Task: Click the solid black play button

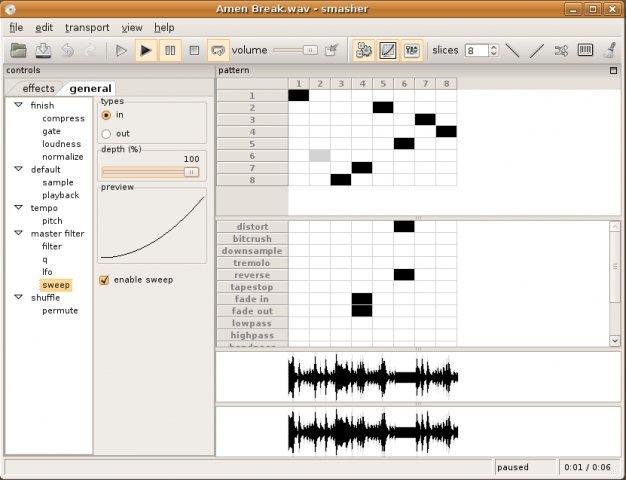Action: coord(146,50)
